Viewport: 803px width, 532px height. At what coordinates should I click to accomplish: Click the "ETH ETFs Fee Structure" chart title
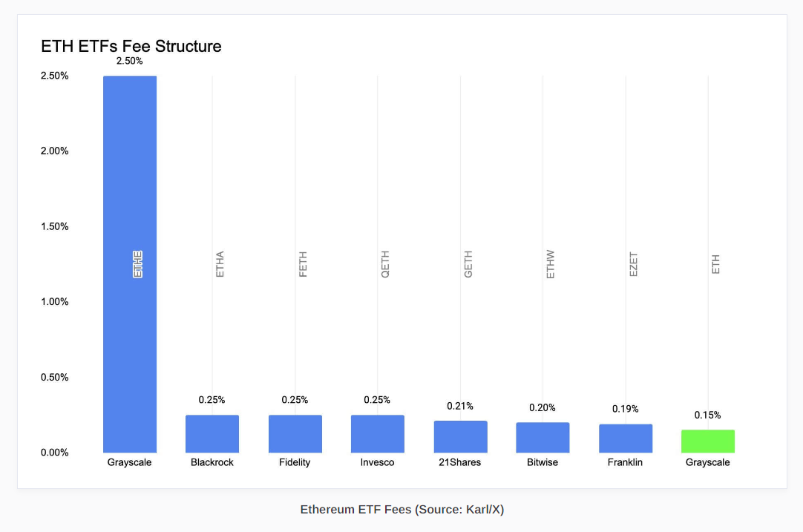point(131,46)
